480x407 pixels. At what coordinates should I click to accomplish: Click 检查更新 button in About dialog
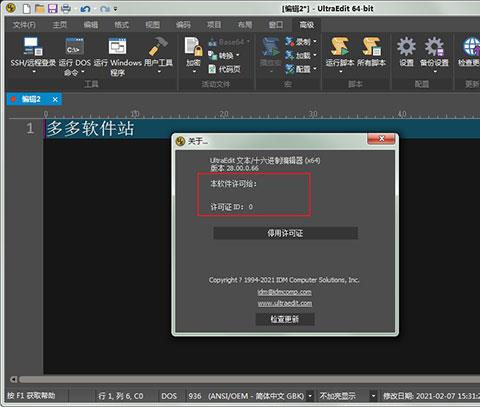[x=285, y=319]
